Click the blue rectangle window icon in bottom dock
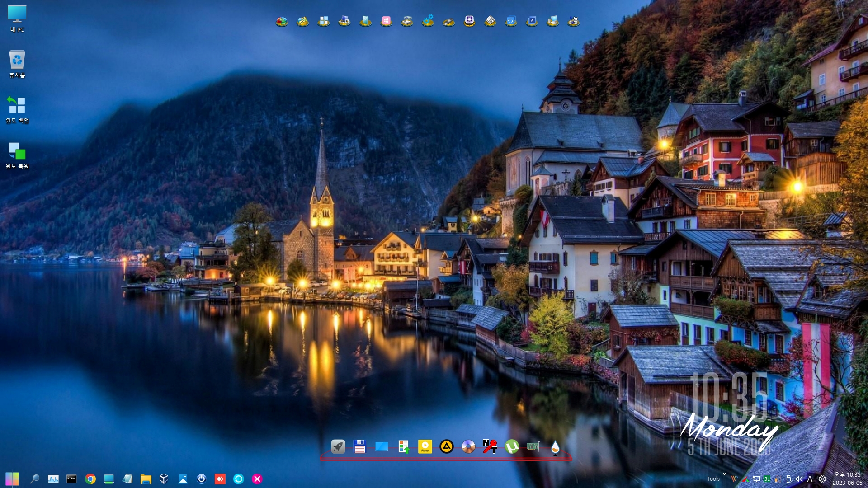Screen dimensions: 868x488 pyautogui.click(x=382, y=447)
